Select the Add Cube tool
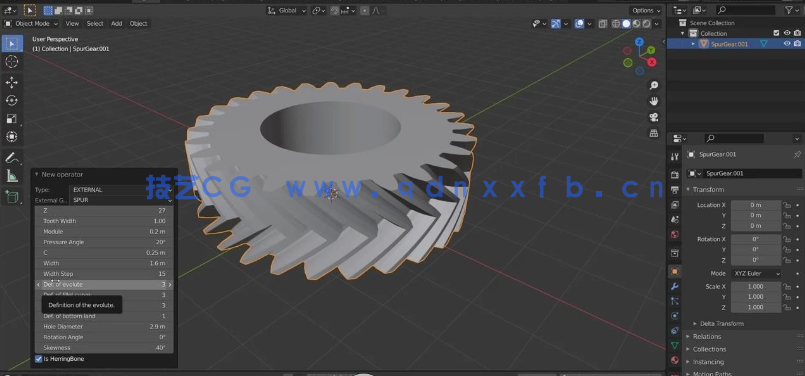The width and height of the screenshot is (805, 376). (11, 197)
